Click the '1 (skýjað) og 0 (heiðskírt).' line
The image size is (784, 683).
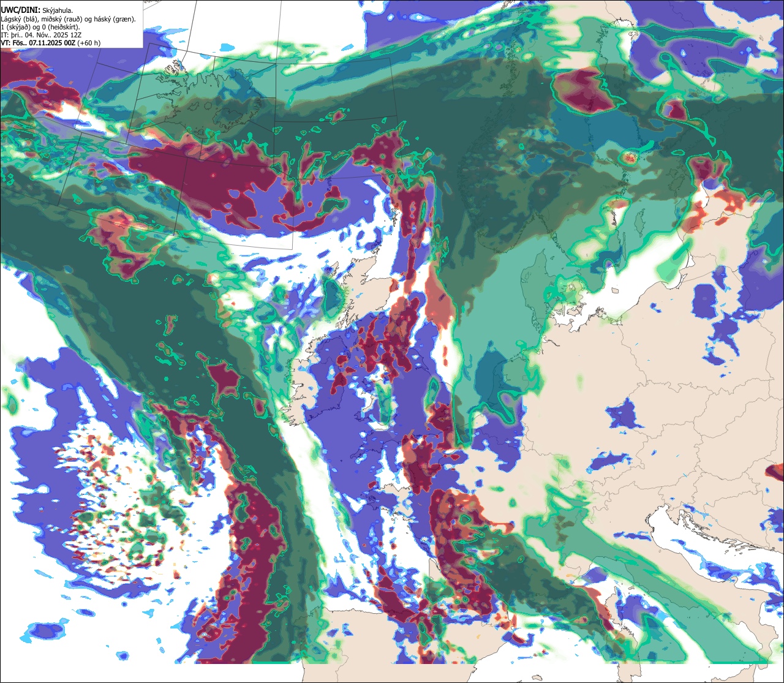[40, 27]
